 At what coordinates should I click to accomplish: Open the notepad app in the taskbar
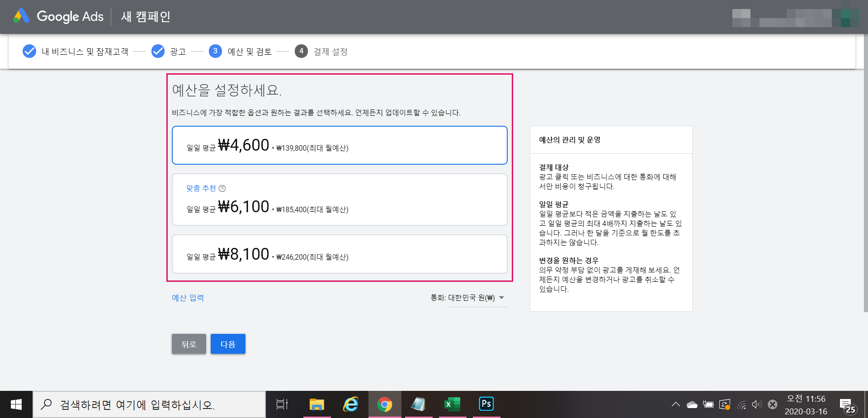(419, 404)
